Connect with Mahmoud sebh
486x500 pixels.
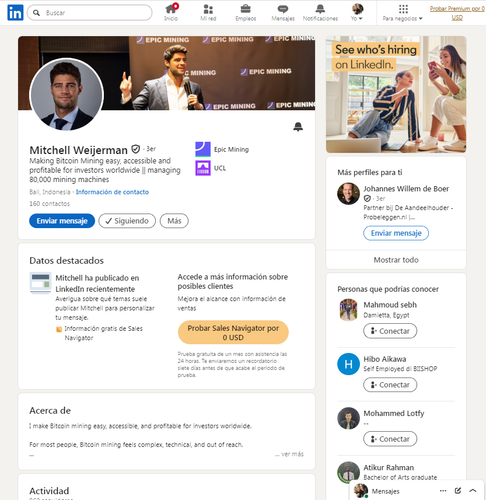click(x=390, y=331)
